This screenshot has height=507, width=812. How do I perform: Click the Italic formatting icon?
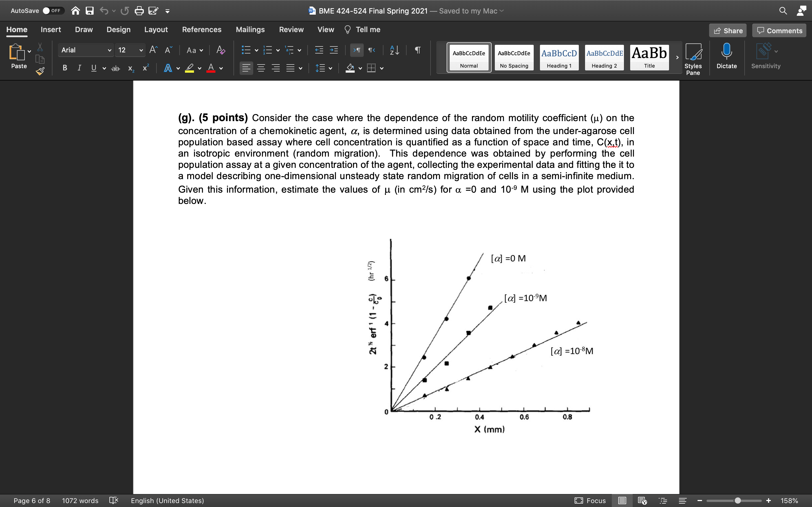click(x=79, y=68)
